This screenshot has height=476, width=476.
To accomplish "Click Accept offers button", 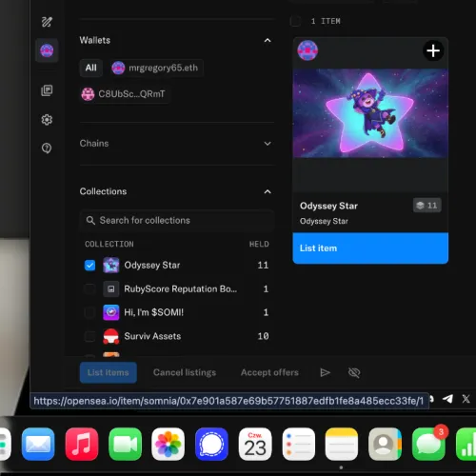I will click(x=269, y=372).
